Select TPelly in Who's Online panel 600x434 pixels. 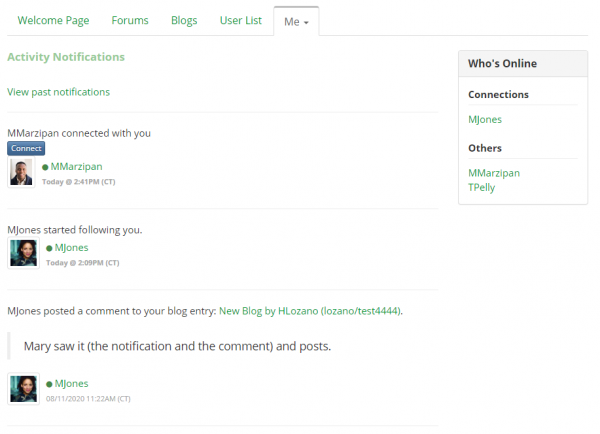[x=481, y=188]
